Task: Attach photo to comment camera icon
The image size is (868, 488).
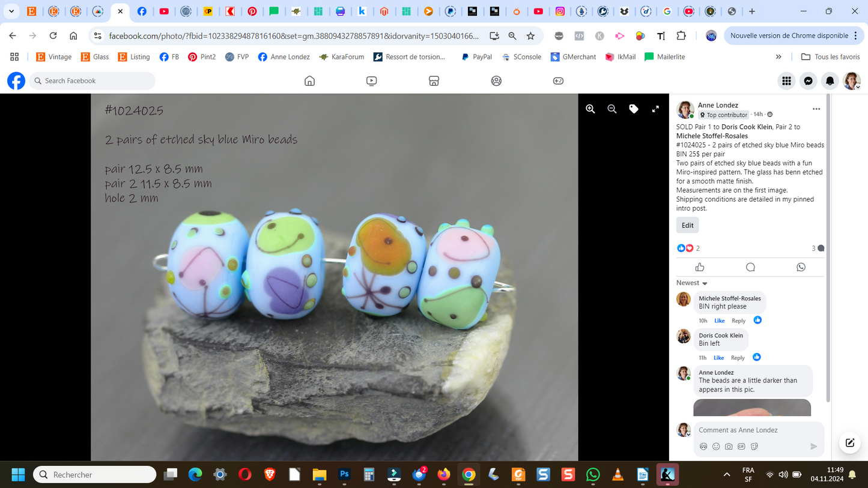Action: point(729,447)
